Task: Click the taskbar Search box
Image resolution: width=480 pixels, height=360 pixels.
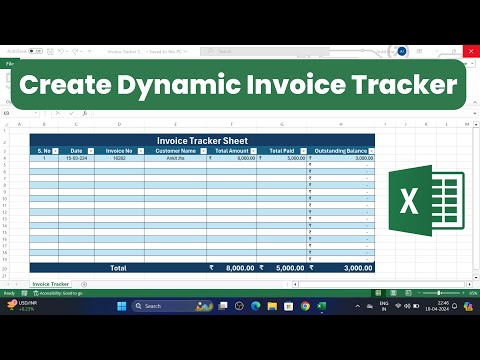Action: pyautogui.click(x=173, y=306)
